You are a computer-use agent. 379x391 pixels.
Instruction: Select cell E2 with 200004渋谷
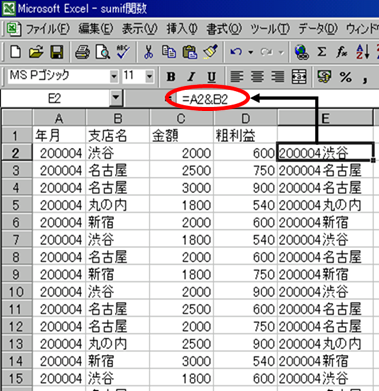(325, 153)
